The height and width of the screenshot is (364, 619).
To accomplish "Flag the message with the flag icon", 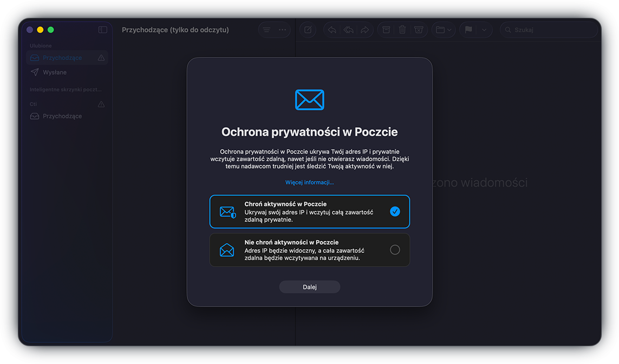I will coord(468,30).
